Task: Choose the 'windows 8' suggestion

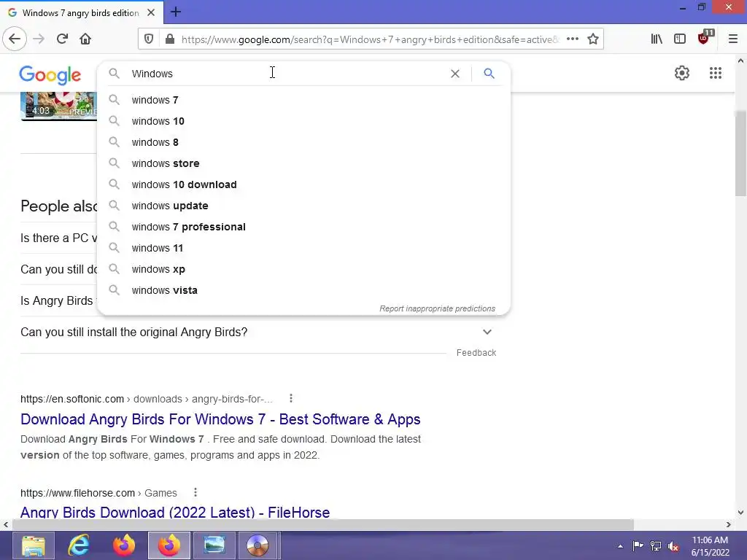Action: coord(303,142)
